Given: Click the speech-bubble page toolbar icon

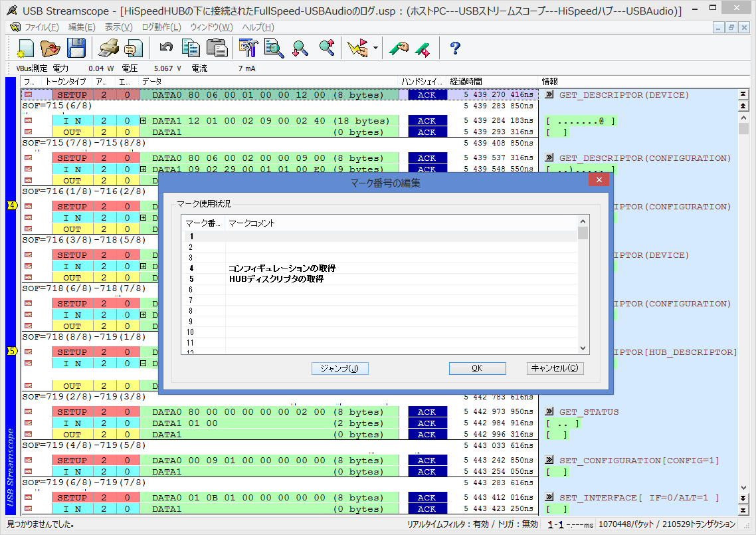Looking at the screenshot, I should [x=133, y=49].
